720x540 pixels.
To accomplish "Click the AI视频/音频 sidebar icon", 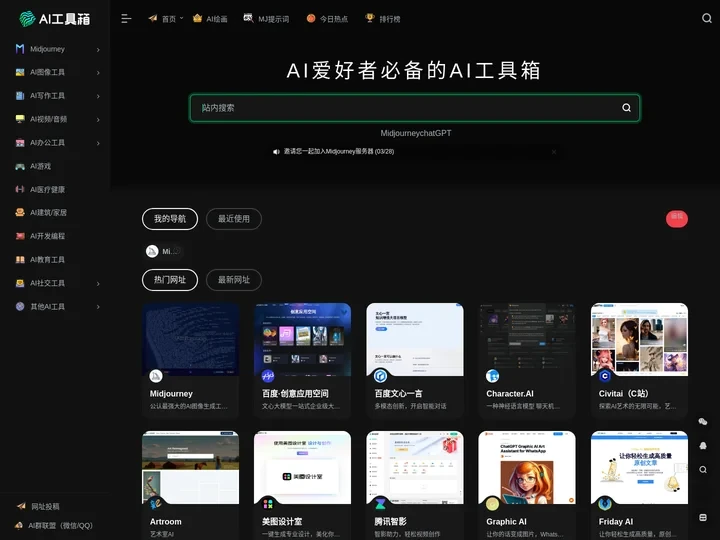I will (20, 119).
